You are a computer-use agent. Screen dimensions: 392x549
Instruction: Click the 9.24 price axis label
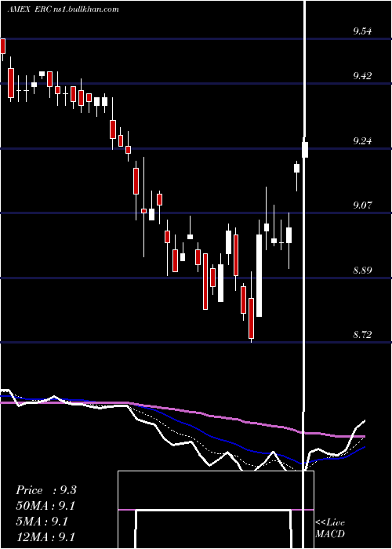(x=362, y=141)
